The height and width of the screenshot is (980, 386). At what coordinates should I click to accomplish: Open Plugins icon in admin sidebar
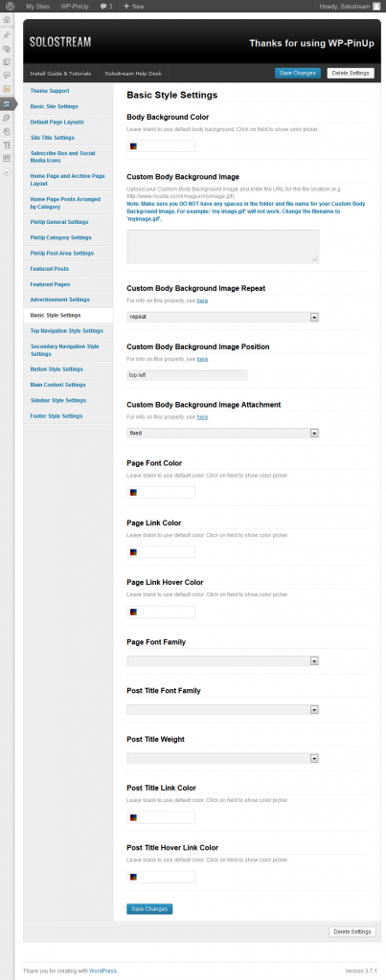(x=7, y=118)
